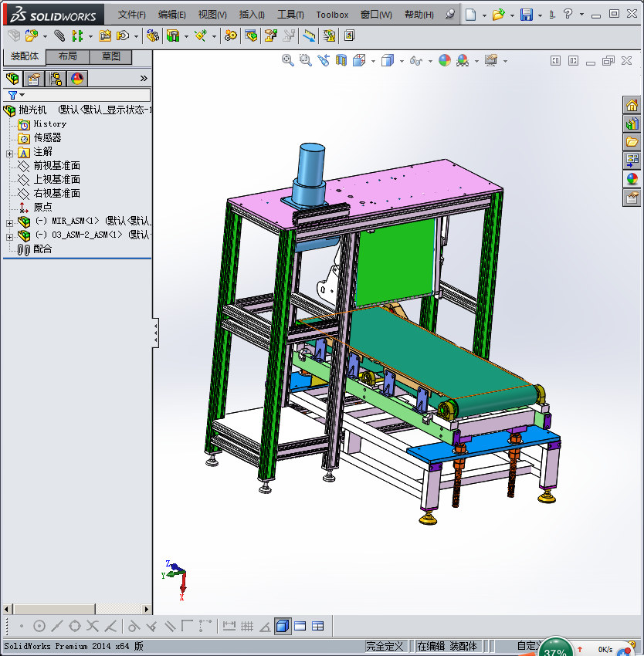Click the Previous View icon
The height and width of the screenshot is (656, 644).
(x=324, y=61)
